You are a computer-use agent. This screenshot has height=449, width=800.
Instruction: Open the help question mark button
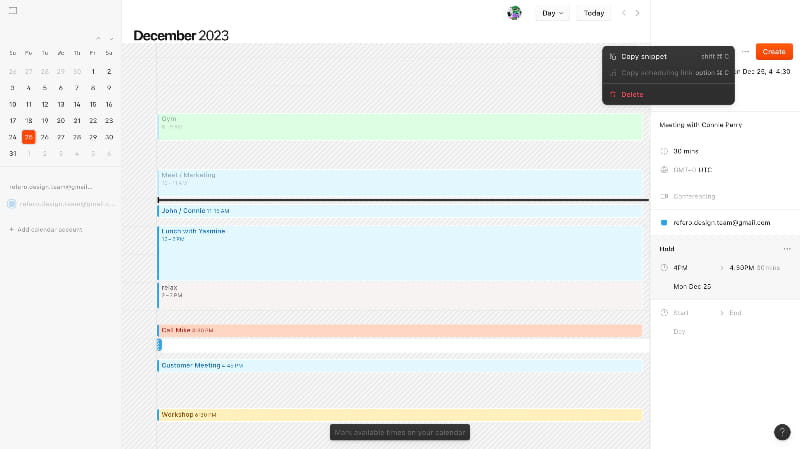[782, 432]
